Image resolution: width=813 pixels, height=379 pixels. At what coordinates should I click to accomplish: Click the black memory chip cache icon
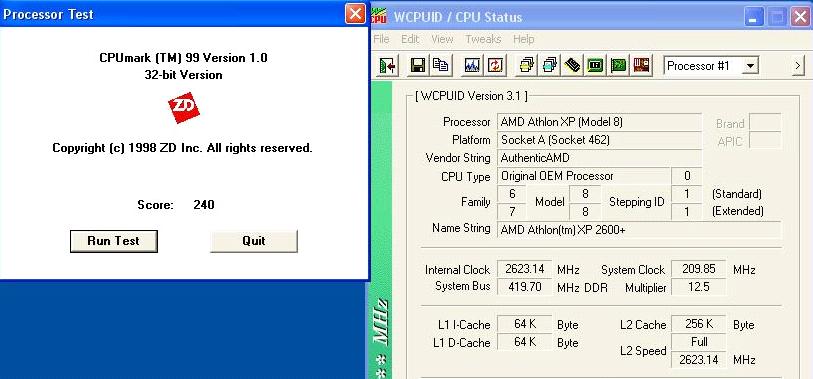point(572,65)
